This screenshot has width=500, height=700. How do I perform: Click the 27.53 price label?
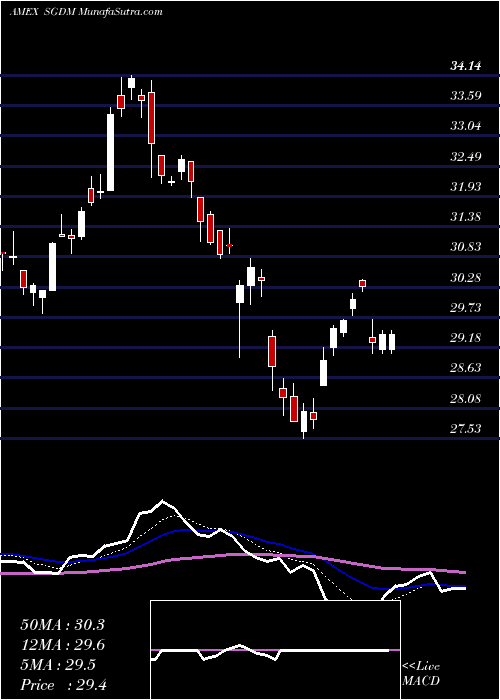tap(465, 429)
